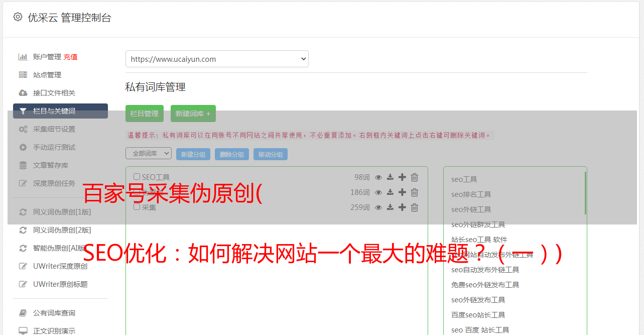Select keyword 'seo自动发布外链工具' in the right list
Viewport: 644px width, 335px height.
tap(485, 270)
